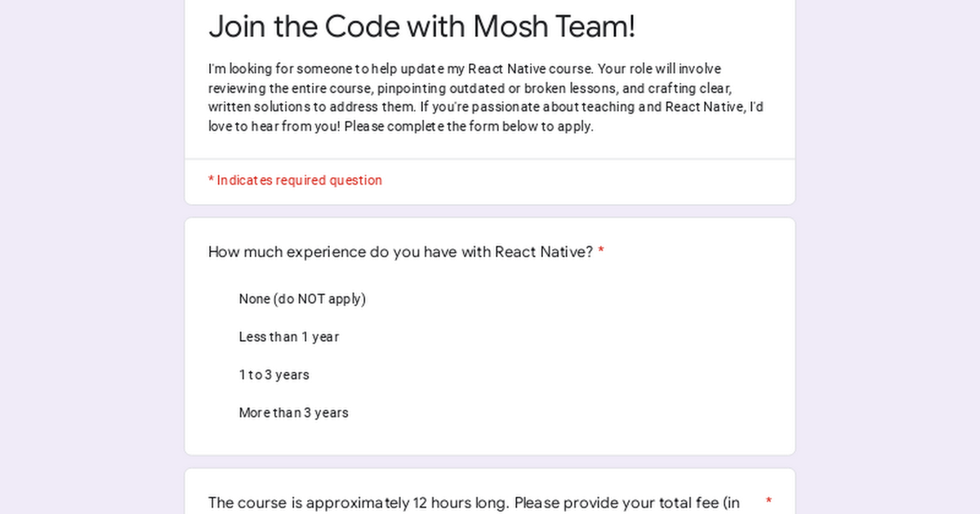Click the course total fee question text
980x514 pixels.
(x=474, y=503)
